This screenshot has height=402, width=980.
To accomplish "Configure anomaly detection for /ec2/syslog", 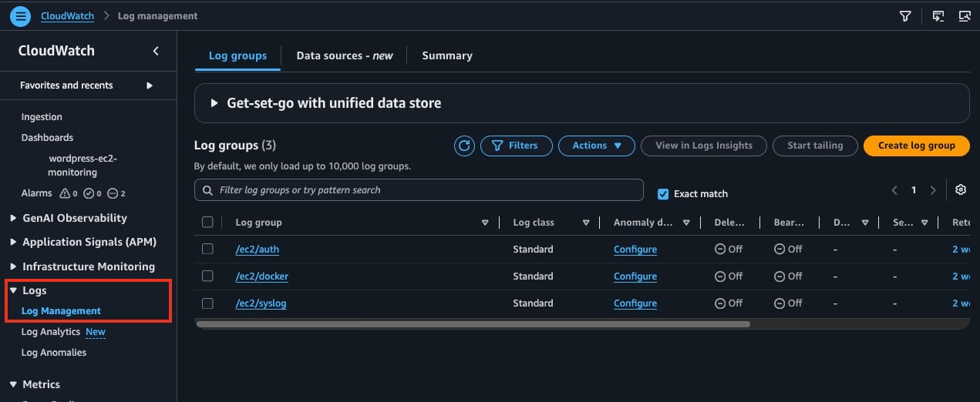I will (x=635, y=303).
